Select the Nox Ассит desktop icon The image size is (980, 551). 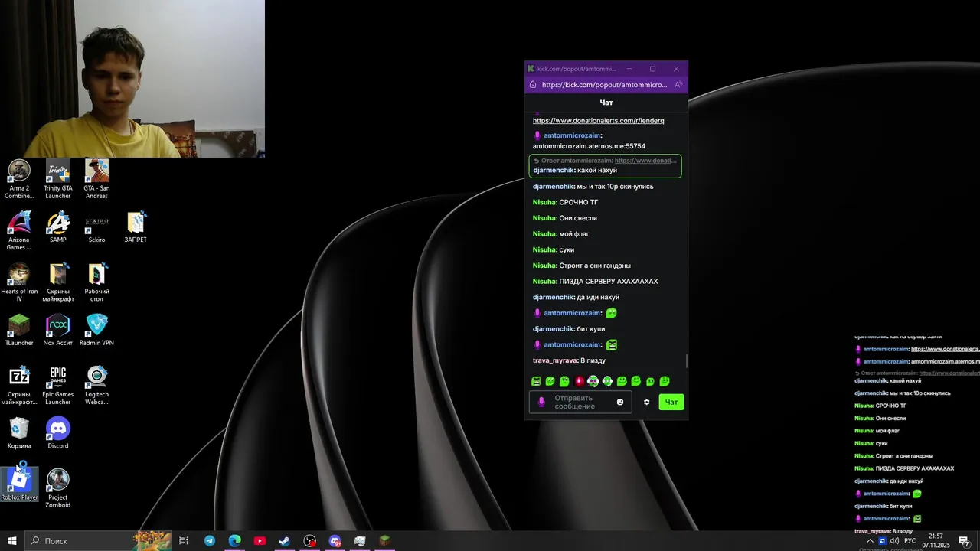[x=58, y=330]
